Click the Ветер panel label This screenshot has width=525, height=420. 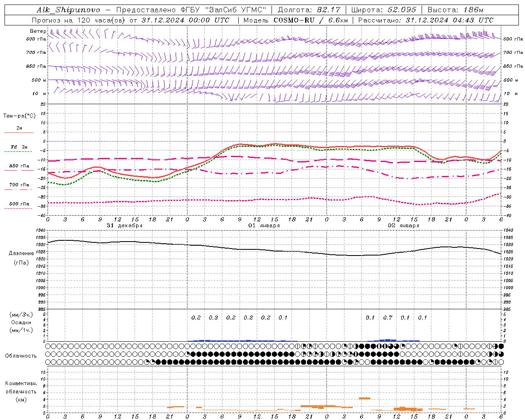point(38,31)
